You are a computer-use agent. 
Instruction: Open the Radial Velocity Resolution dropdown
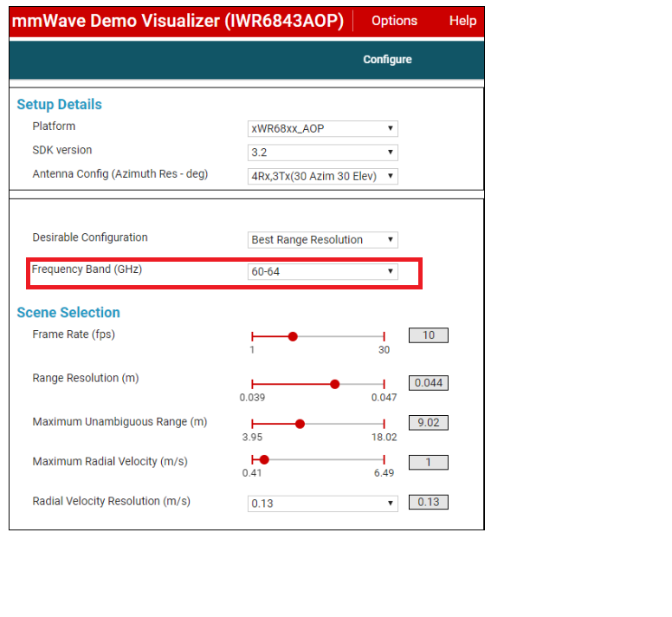323,503
